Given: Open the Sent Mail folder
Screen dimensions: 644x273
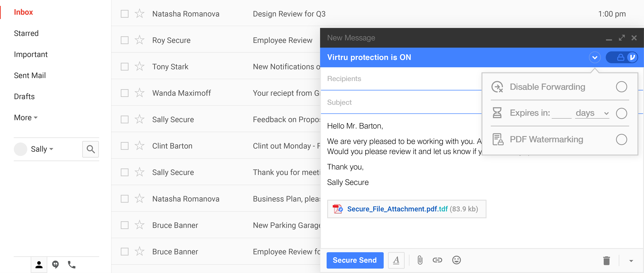Looking at the screenshot, I should (30, 75).
